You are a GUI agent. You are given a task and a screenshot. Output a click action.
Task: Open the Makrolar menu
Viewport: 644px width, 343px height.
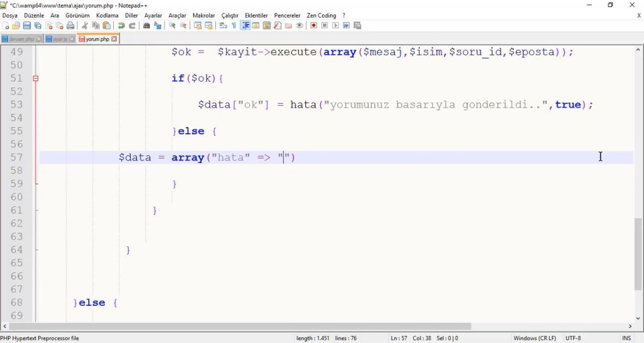(203, 16)
